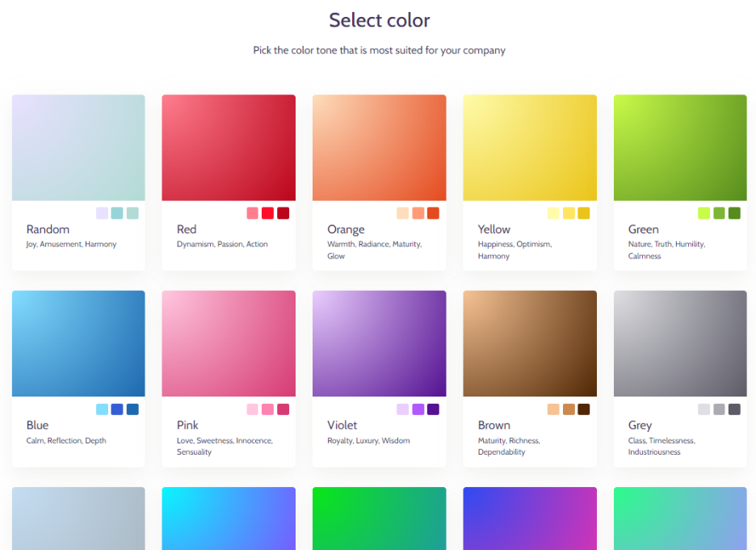This screenshot has height=550, width=756.
Task: Click the middle teal swatch in the Random card
Action: click(117, 213)
